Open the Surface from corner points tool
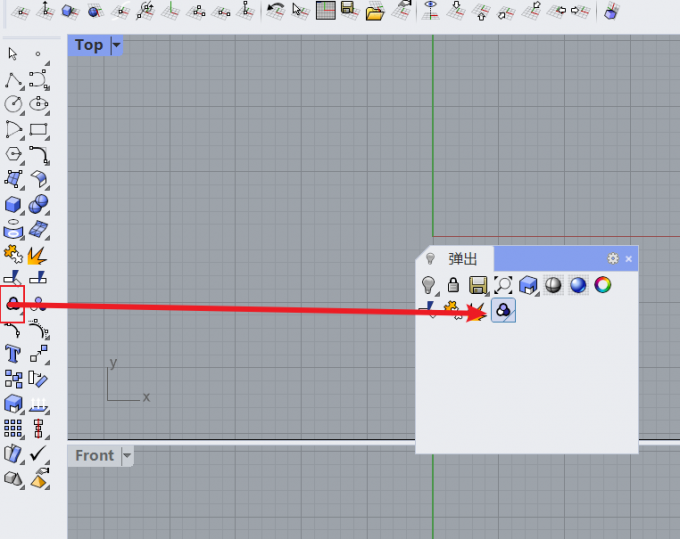This screenshot has height=539, width=680. (x=13, y=179)
